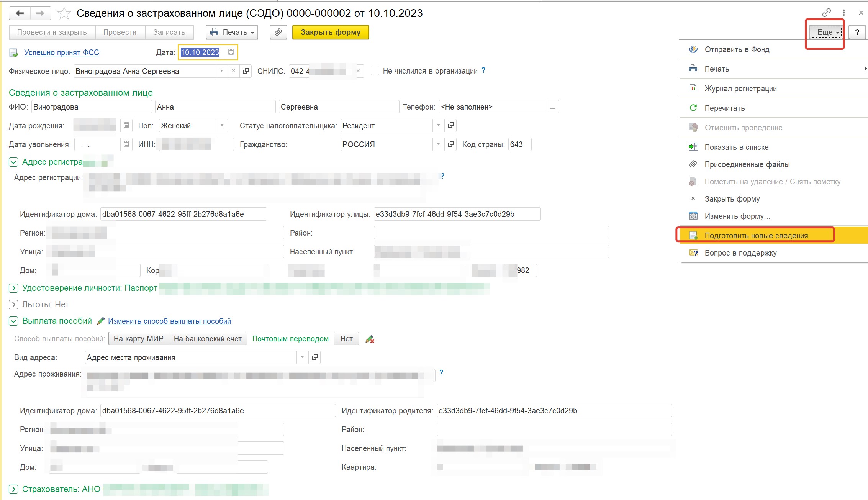Screen dimensions: 868x500
Task: Select 'На карту МИР' payment option
Action: coord(138,339)
